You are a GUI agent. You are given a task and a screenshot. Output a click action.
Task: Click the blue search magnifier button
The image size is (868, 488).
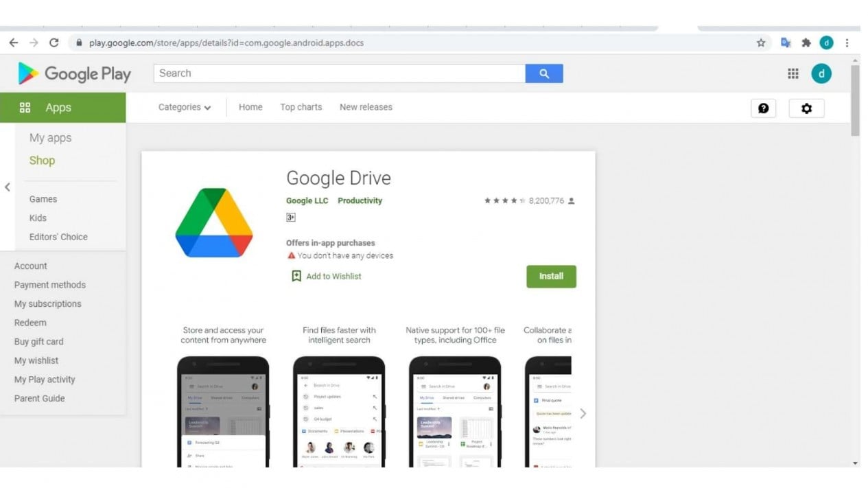click(544, 73)
